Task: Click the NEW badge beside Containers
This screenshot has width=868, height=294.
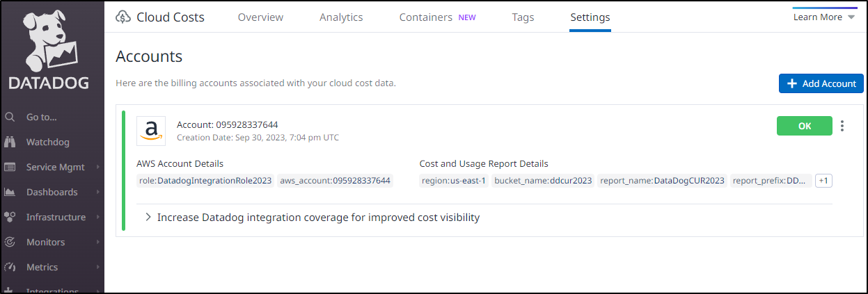Action: [467, 17]
